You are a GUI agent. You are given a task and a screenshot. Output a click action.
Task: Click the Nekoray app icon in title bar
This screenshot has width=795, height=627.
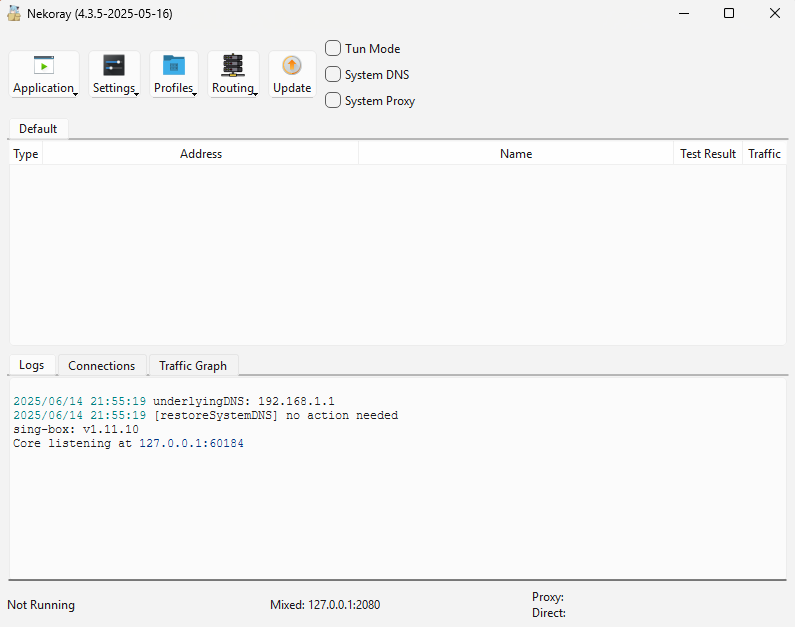(14, 14)
